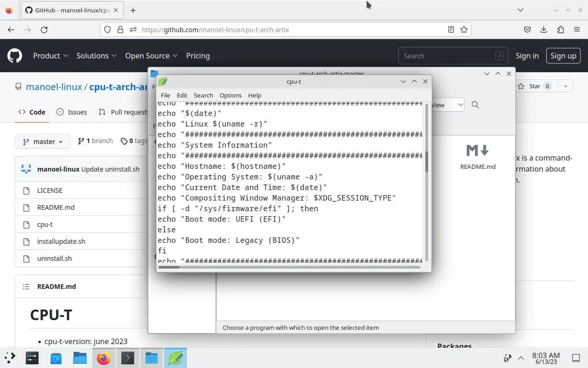
Task: Switch to the text editor taskbar icon
Action: click(175, 357)
